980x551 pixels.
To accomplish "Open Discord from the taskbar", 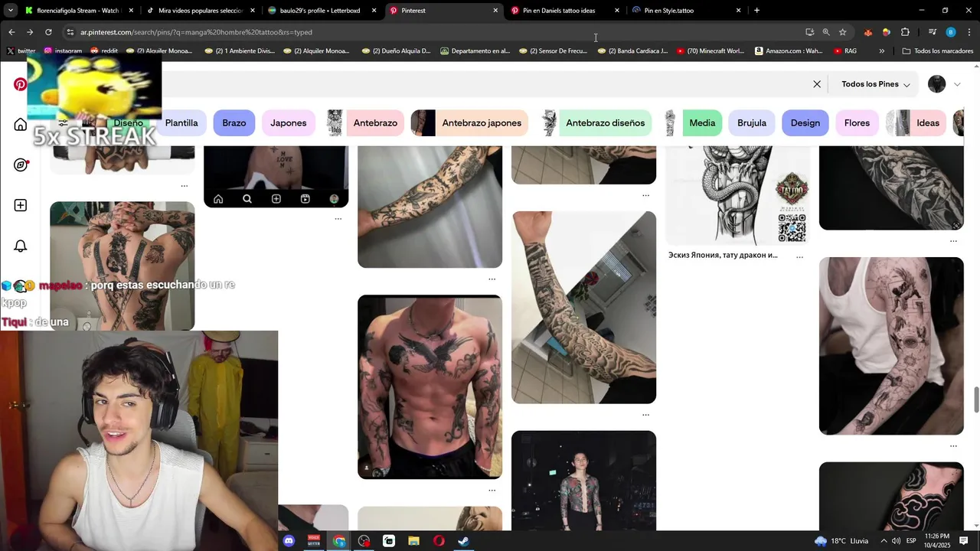I will [289, 541].
